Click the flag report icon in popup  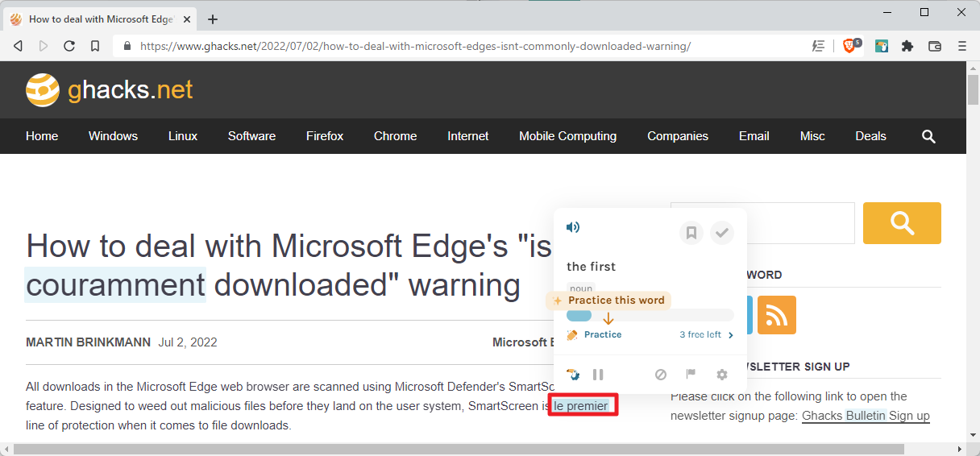(691, 375)
